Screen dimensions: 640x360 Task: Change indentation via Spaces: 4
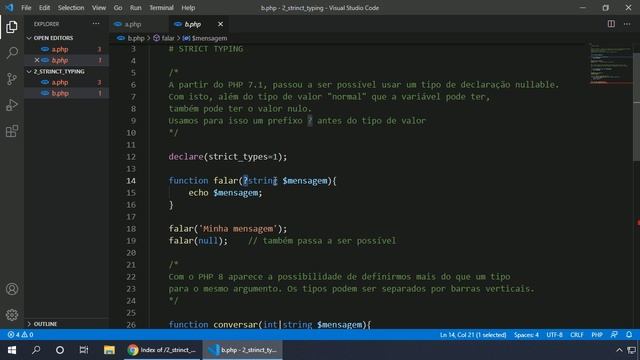pyautogui.click(x=526, y=335)
